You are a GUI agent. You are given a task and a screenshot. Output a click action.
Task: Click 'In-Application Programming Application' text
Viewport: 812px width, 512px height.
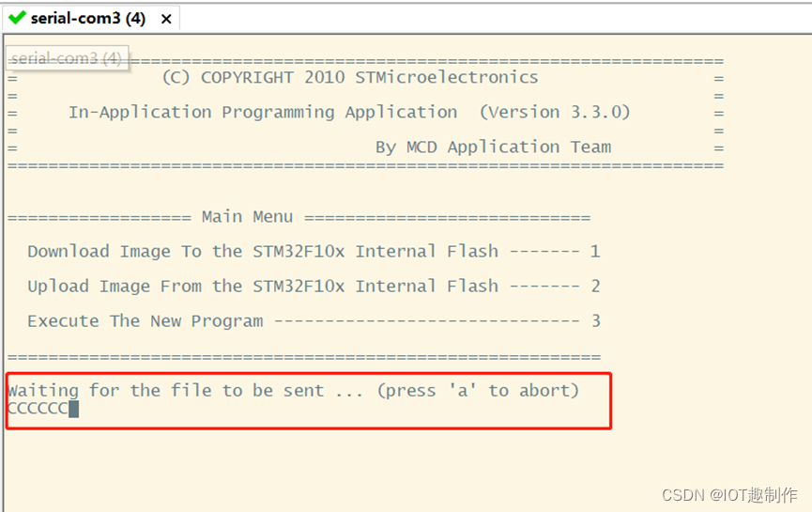point(263,113)
